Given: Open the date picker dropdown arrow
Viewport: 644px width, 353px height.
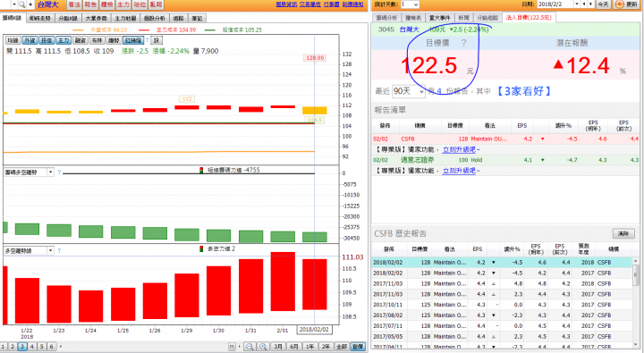Looking at the screenshot, I should [x=577, y=4].
